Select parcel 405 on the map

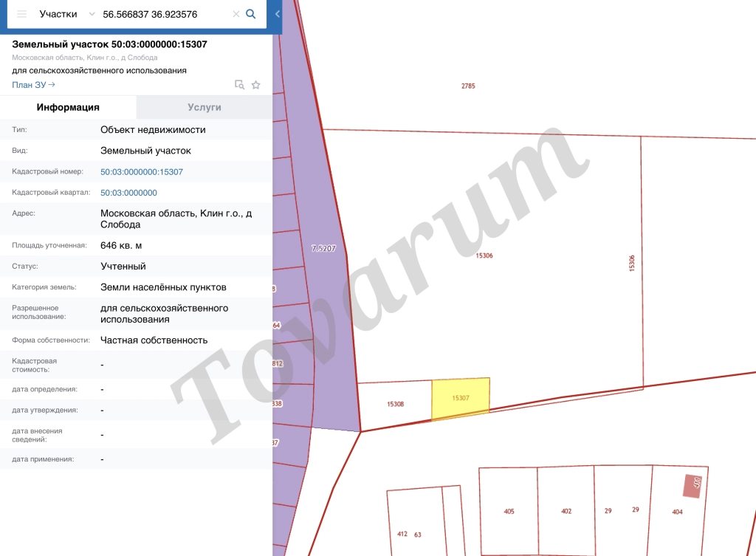point(509,511)
